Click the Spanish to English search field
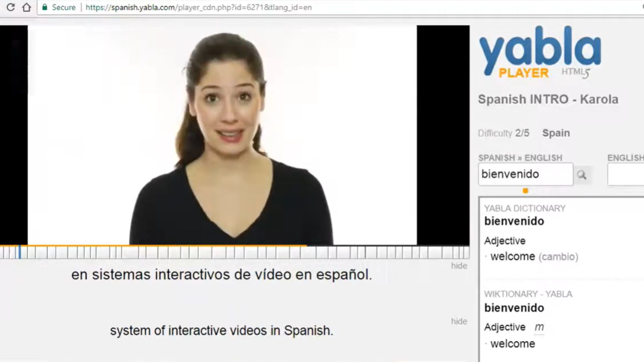Viewport: 644px width, 362px height. pos(525,174)
